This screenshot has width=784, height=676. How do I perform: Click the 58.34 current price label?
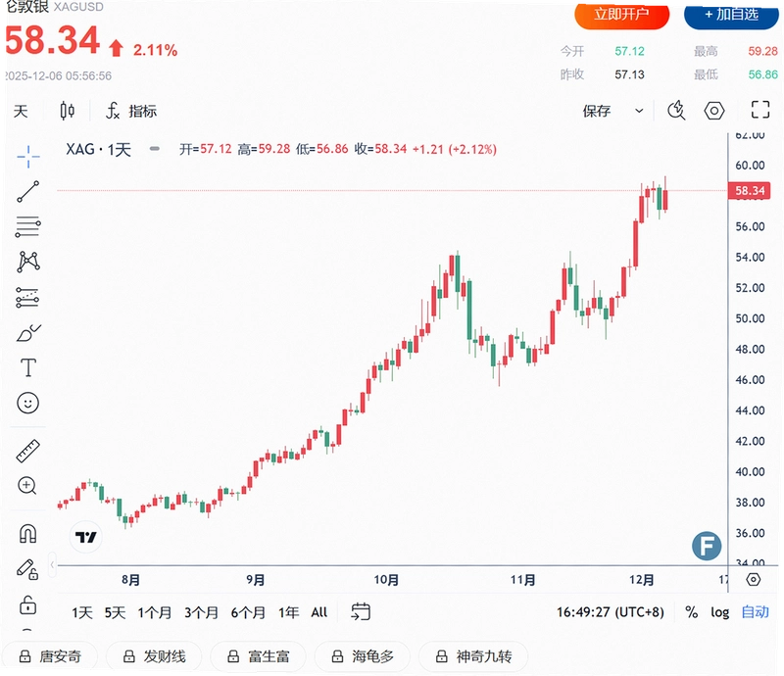749,190
